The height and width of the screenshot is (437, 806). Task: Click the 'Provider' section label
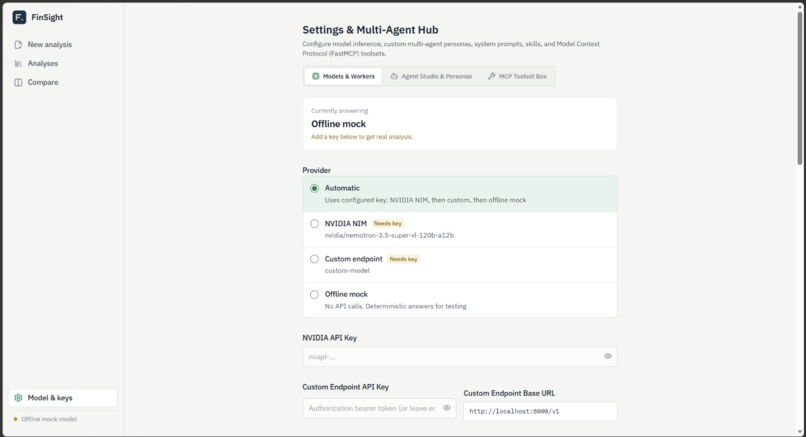click(x=317, y=170)
